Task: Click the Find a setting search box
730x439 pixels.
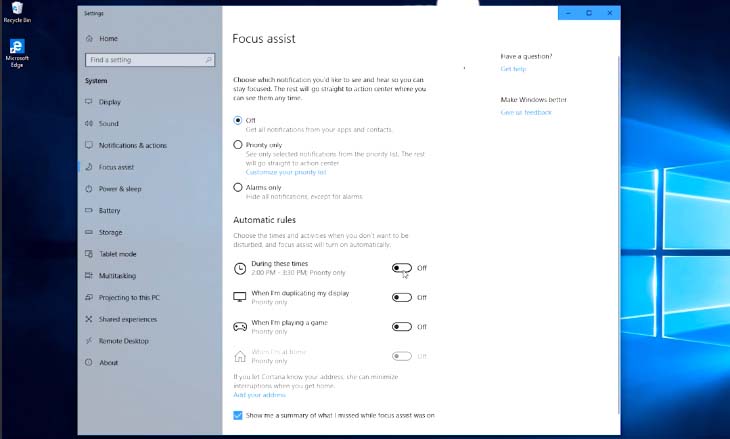Action: tap(150, 60)
